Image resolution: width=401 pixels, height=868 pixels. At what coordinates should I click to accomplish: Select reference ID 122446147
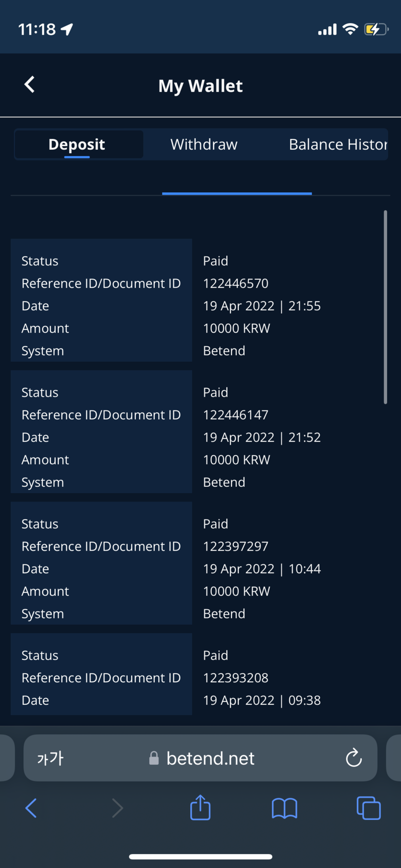click(x=236, y=415)
